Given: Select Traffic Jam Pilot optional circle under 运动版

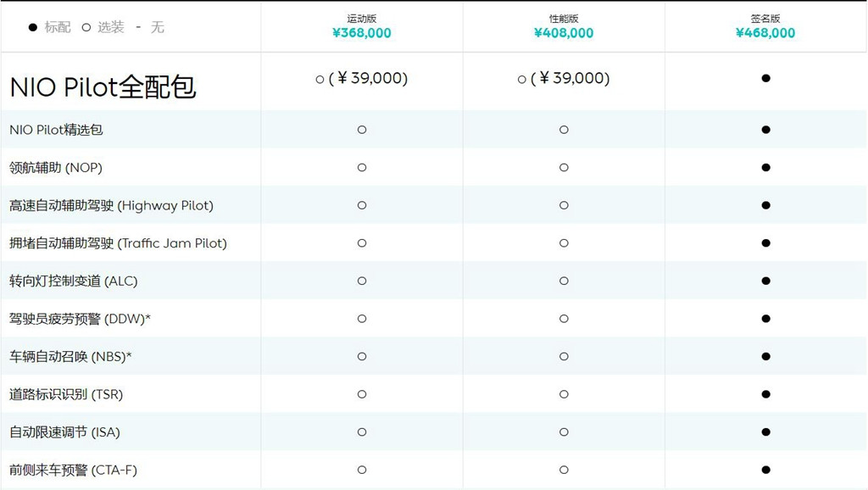Looking at the screenshot, I should [x=361, y=243].
